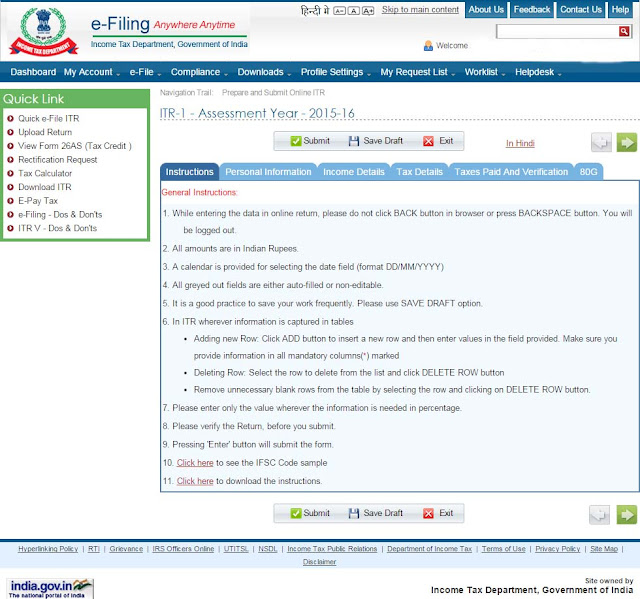Click here link to download instructions
This screenshot has width=640, height=599.
click(195, 481)
